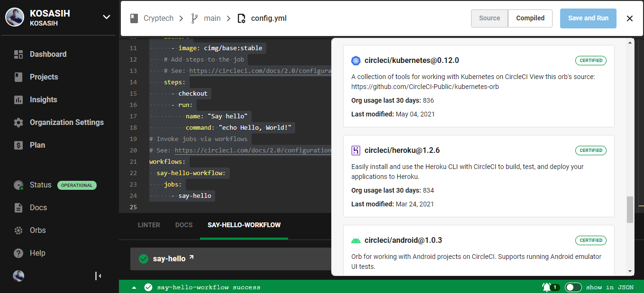This screenshot has height=293, width=644.
Task: Click breadcrumb chevron after main
Action: tap(228, 18)
